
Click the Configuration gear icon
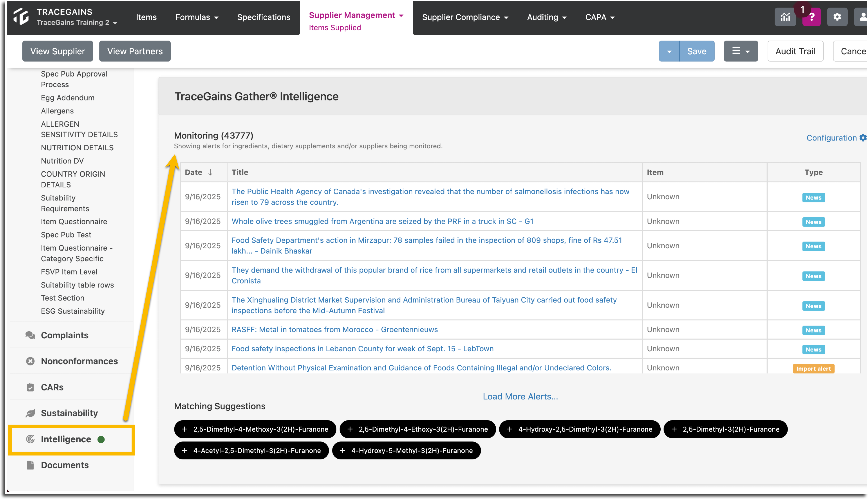point(863,138)
